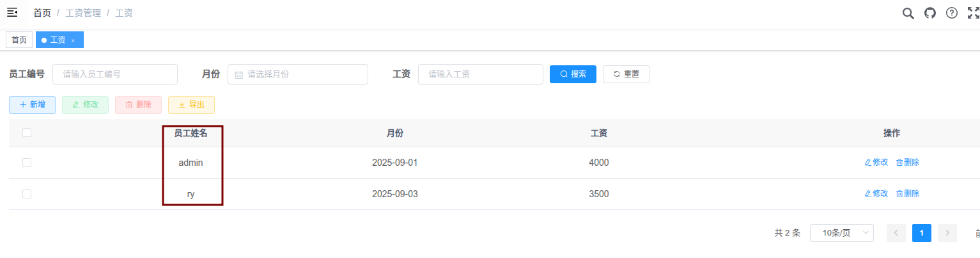Viewport: 980px width, 258px height.
Task: Go to next page arrow in pagination
Action: [947, 233]
